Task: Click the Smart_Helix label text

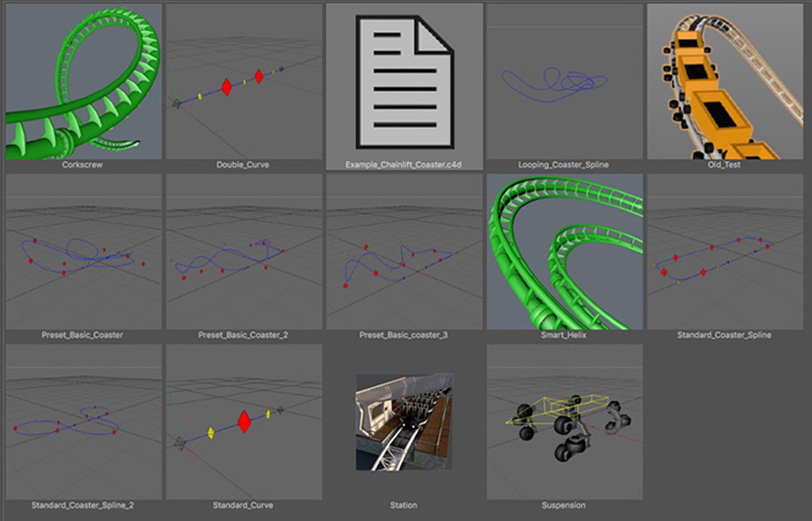Action: (564, 335)
